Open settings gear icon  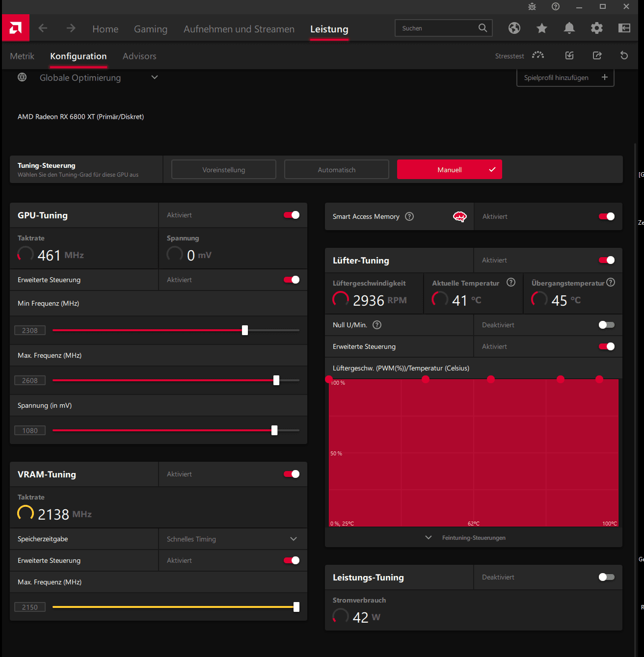(597, 28)
